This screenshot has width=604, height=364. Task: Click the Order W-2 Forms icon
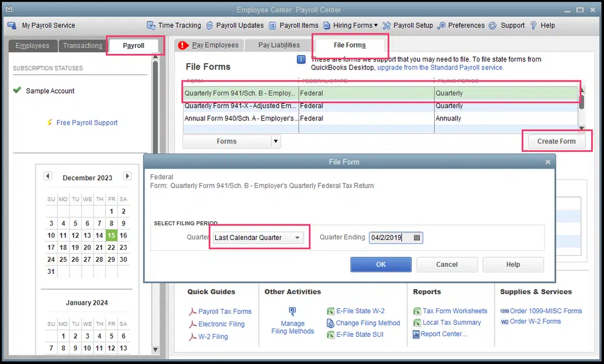(505, 322)
